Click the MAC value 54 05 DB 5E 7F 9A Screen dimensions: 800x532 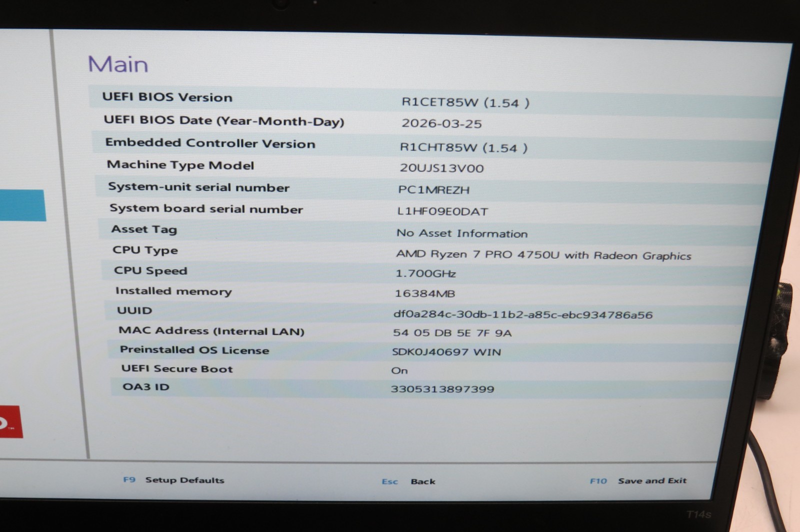(452, 333)
